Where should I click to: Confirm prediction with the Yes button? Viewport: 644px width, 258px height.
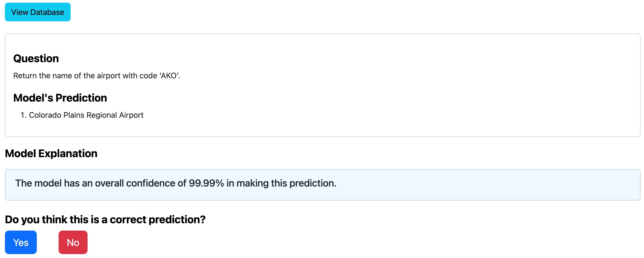tap(21, 242)
